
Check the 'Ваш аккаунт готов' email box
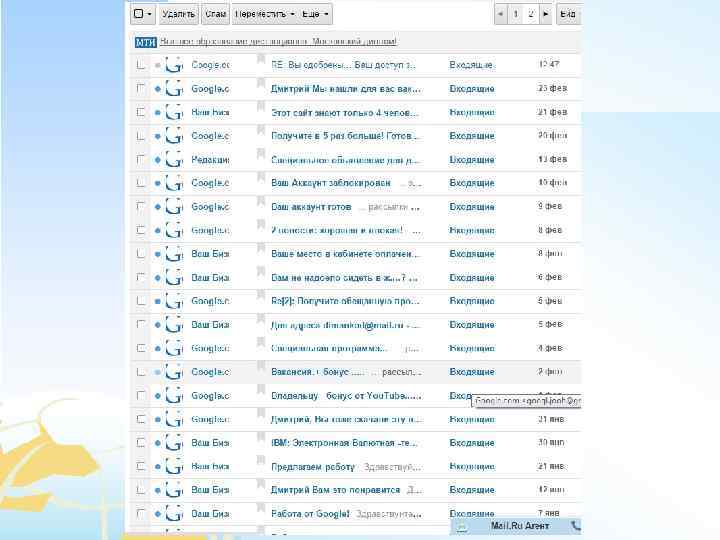click(x=141, y=207)
